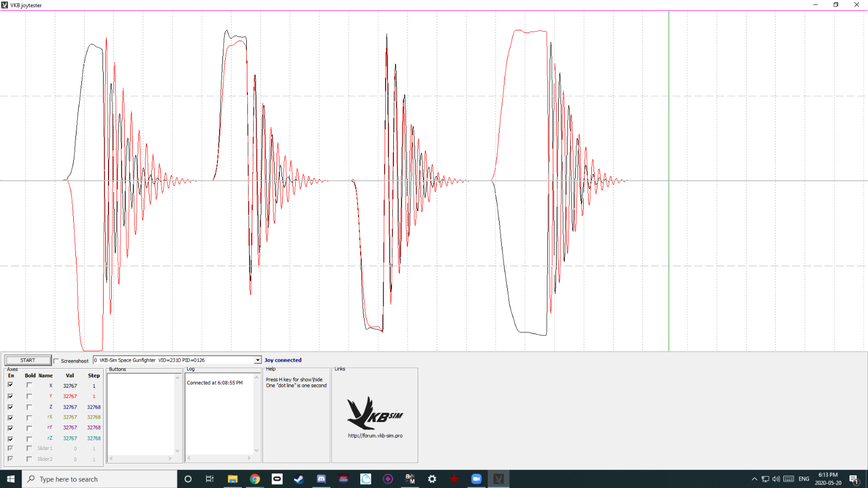Click the ENG language indicator
This screenshot has width=868, height=488.
804,479
